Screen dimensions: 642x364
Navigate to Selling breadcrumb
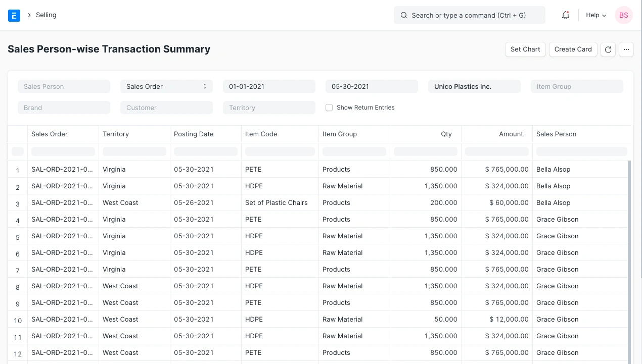(46, 15)
